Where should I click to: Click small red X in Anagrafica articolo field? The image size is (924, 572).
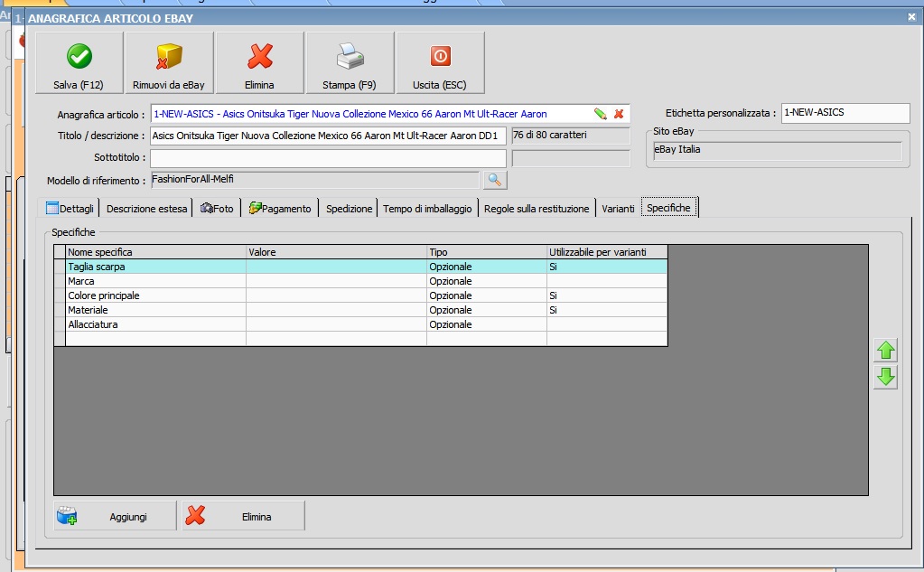coord(619,114)
